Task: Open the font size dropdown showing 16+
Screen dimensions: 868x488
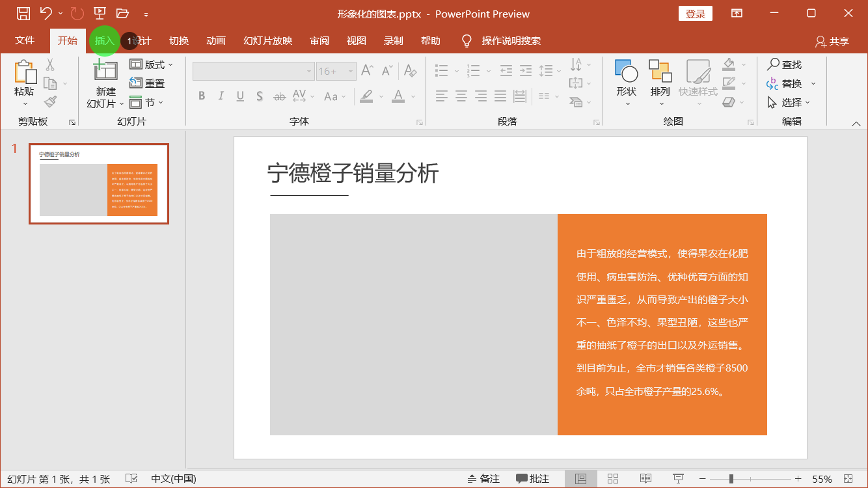Action: (x=351, y=71)
